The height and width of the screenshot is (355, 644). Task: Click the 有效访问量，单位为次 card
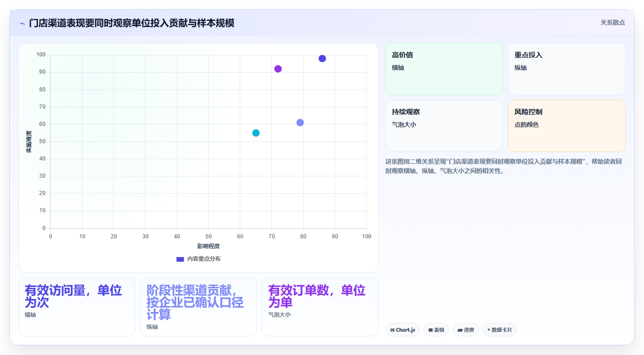click(76, 307)
